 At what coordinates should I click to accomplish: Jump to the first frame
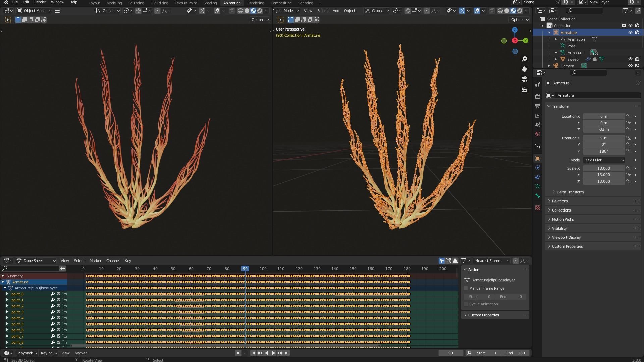[x=253, y=353]
